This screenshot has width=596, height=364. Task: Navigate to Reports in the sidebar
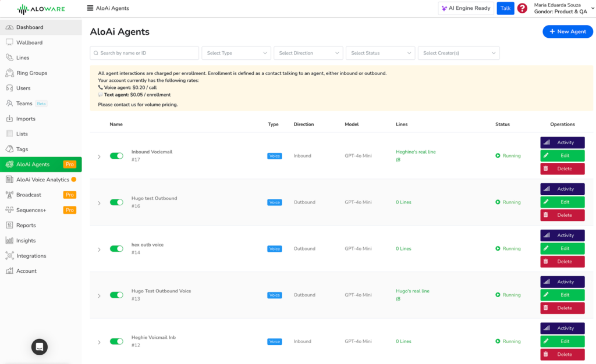pyautogui.click(x=41, y=225)
